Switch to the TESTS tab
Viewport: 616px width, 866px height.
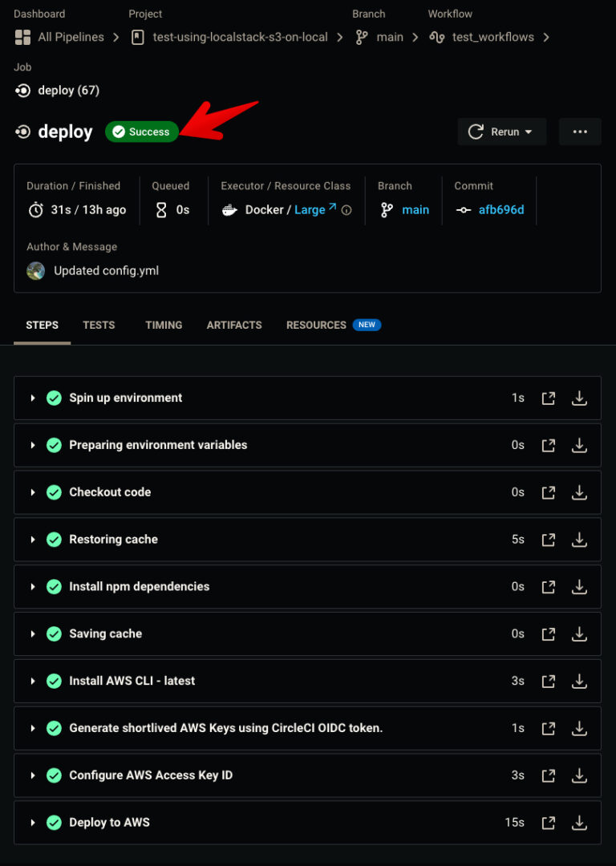(x=98, y=325)
